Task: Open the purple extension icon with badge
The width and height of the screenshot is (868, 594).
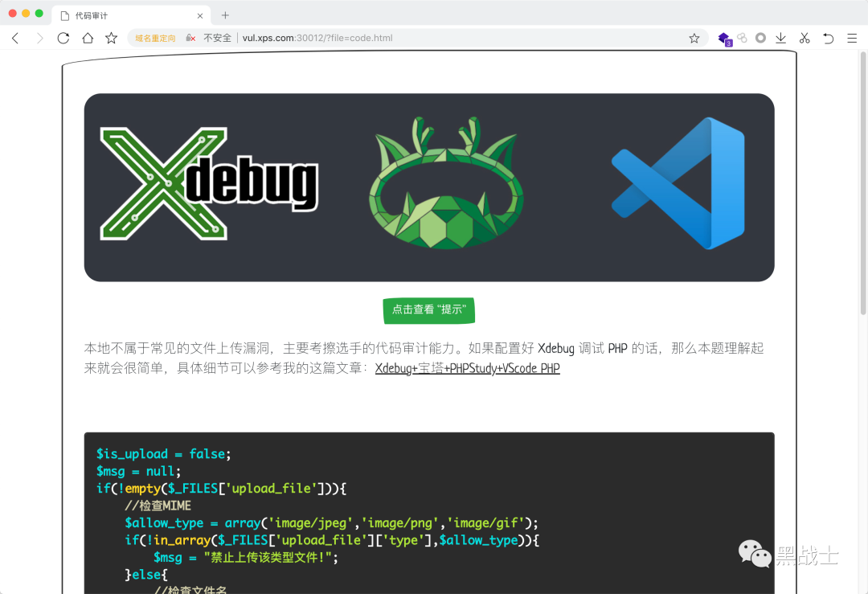Action: (725, 39)
